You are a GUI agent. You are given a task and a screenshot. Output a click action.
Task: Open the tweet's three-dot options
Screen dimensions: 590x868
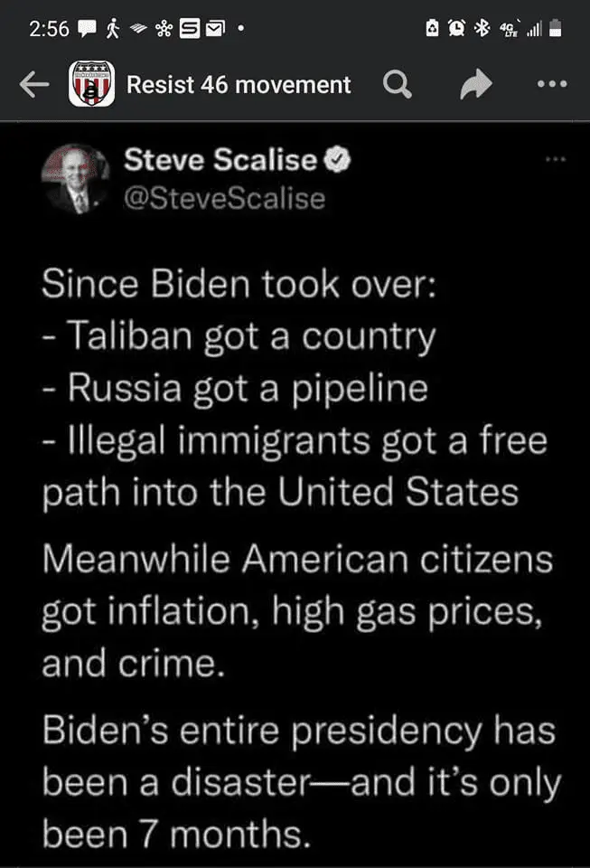click(555, 159)
